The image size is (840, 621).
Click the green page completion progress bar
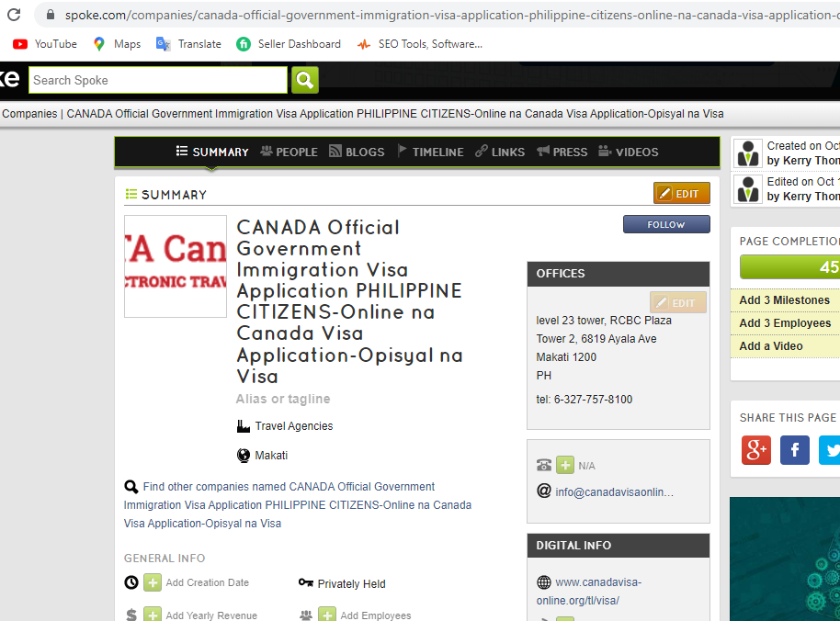pos(789,266)
